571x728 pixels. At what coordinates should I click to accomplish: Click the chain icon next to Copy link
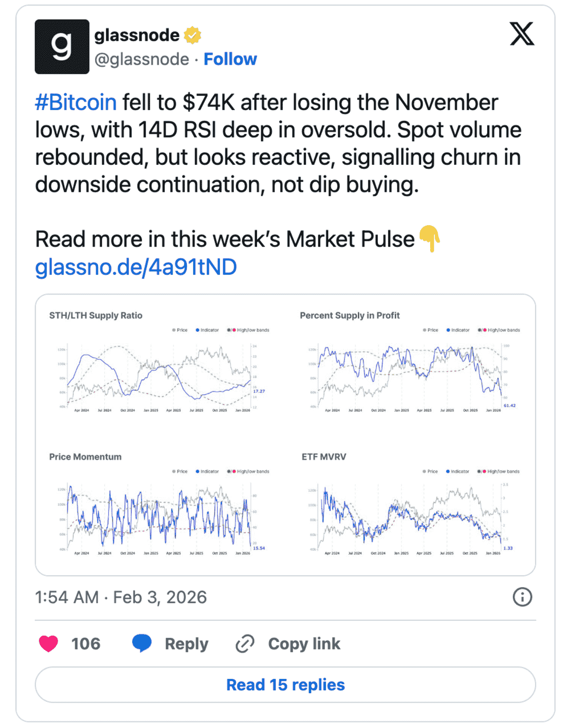244,643
